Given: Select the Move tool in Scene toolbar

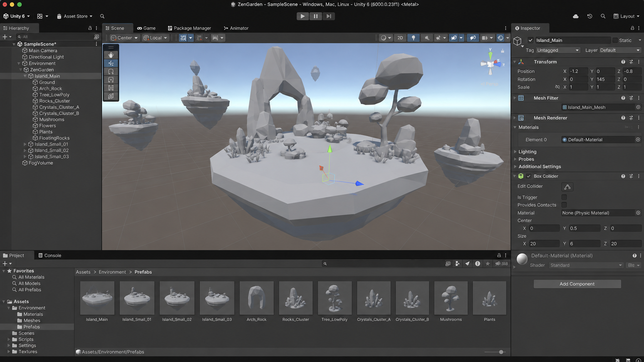Looking at the screenshot, I should (x=111, y=63).
